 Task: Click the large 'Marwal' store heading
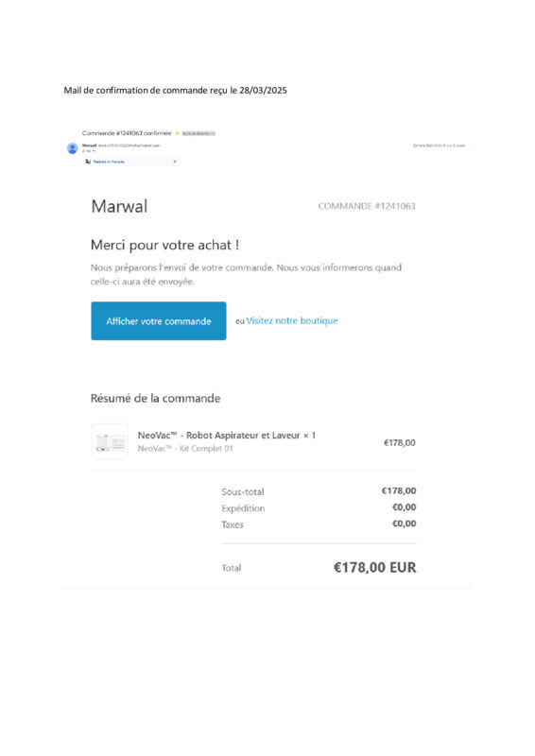[119, 206]
